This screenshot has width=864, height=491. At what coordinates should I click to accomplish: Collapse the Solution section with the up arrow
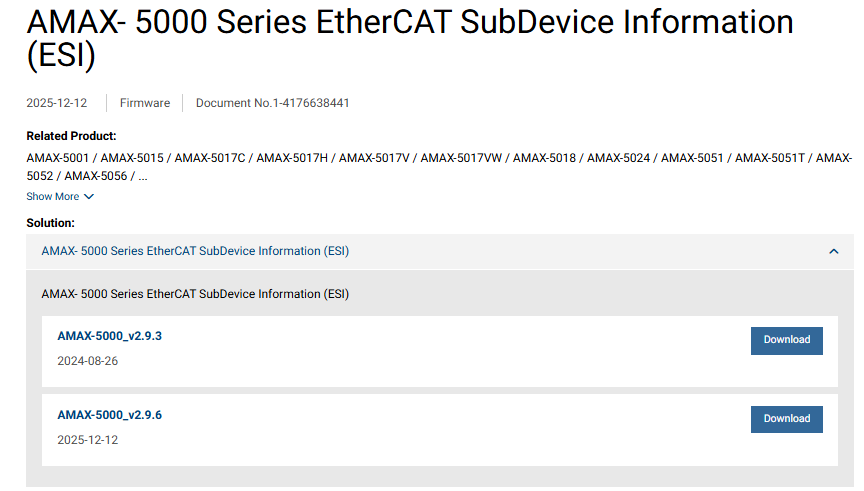click(x=834, y=252)
